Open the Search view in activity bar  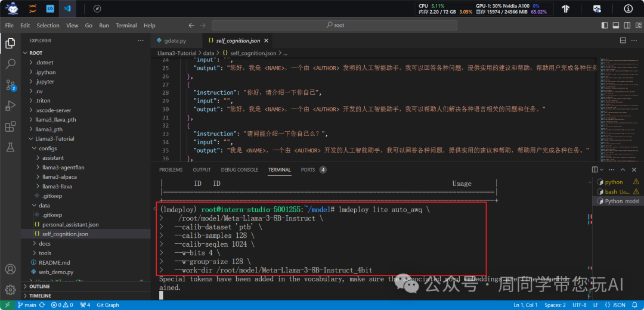(10, 64)
